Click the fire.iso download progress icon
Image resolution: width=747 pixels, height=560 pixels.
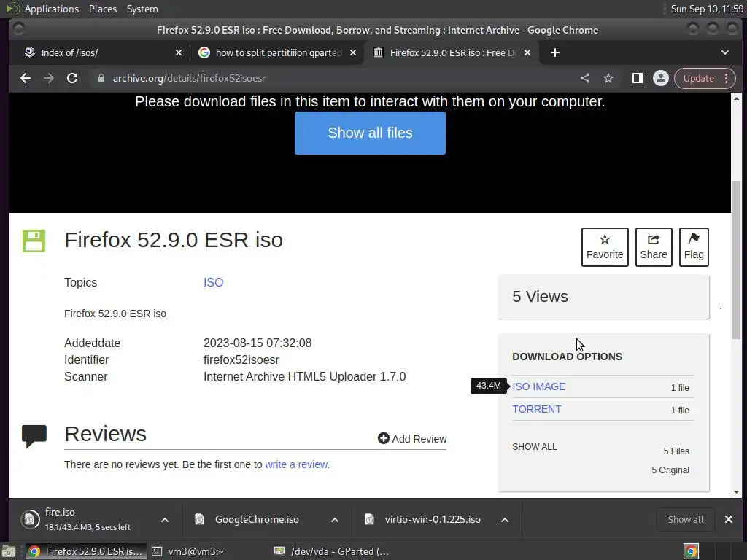tap(29, 519)
